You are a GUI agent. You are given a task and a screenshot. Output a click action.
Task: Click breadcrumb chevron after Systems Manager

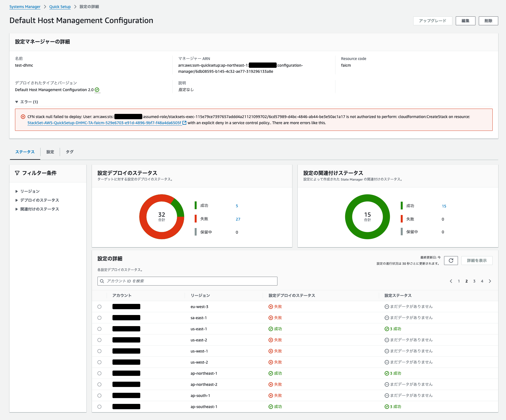45,7
